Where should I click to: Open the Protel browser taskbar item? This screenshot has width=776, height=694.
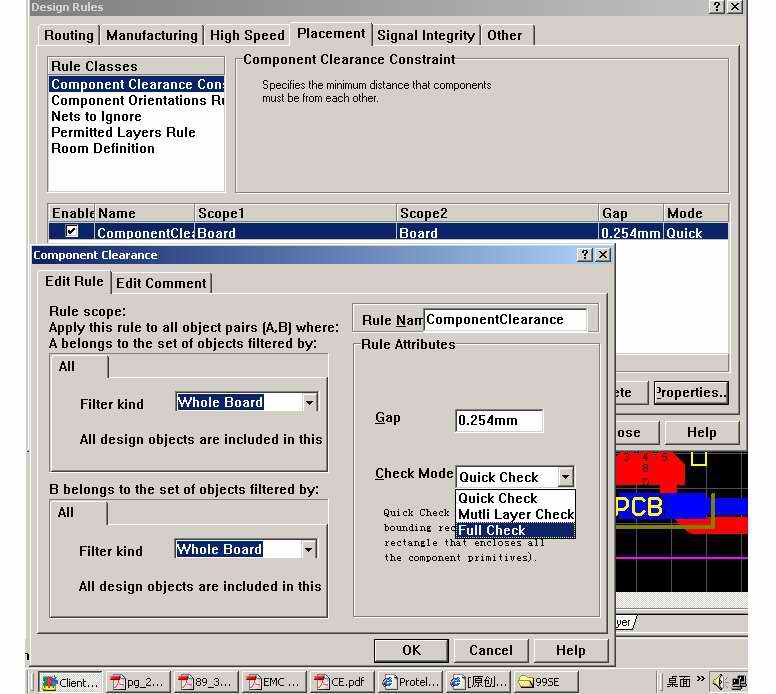coord(410,682)
